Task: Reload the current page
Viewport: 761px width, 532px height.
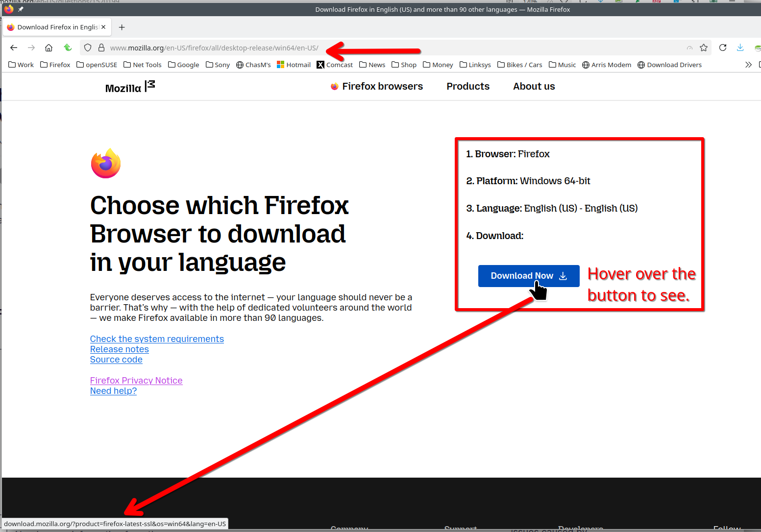Action: [x=723, y=48]
